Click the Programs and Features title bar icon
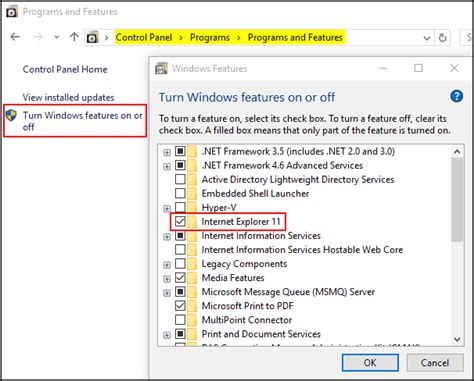The height and width of the screenshot is (381, 474). point(12,12)
